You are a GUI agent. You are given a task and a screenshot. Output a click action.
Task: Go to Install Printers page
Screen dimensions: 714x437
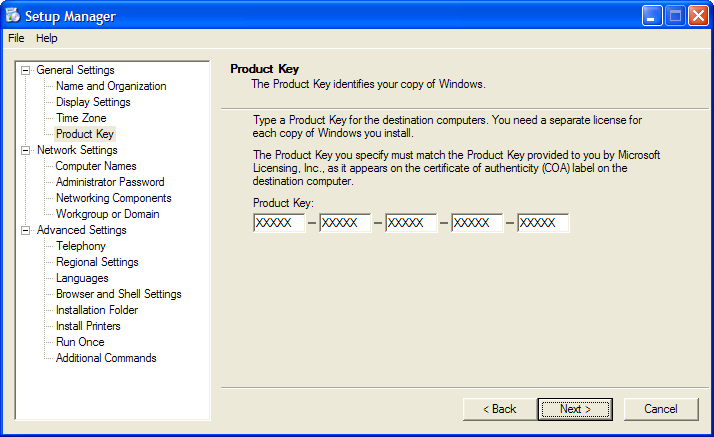88,326
